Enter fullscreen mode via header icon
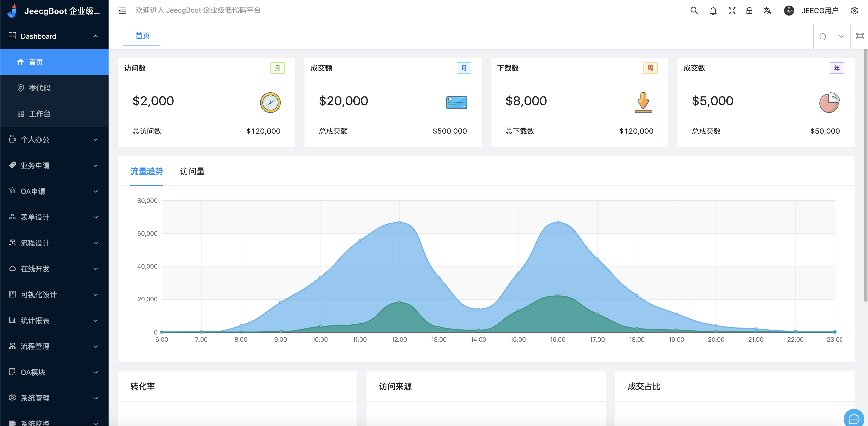868x426 pixels. pyautogui.click(x=732, y=11)
